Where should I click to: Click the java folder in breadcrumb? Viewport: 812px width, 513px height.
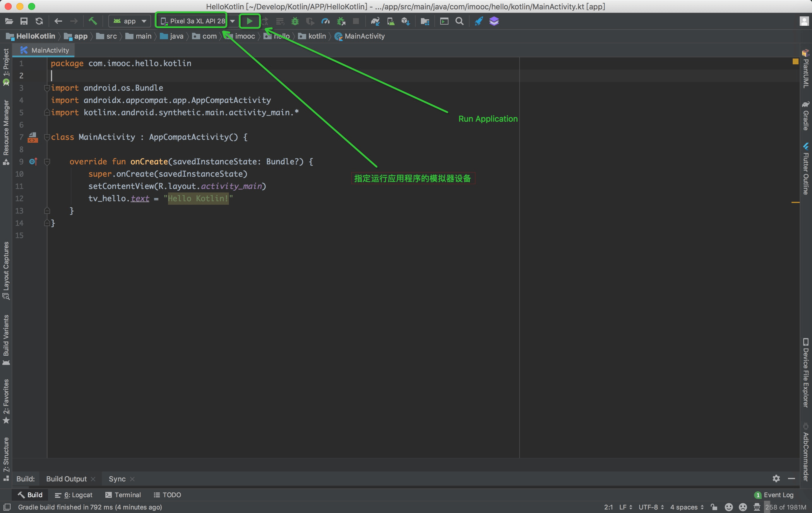172,36
